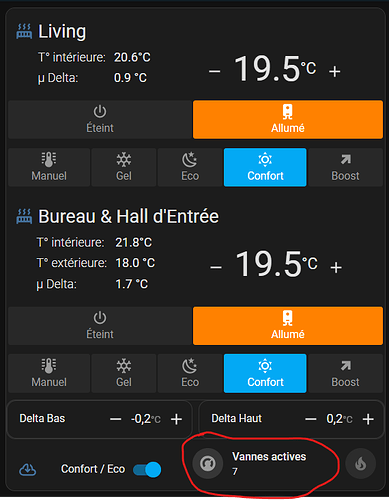The width and height of the screenshot is (389, 500).
Task: Turn off Living heating with Éteint
Action: click(x=100, y=119)
